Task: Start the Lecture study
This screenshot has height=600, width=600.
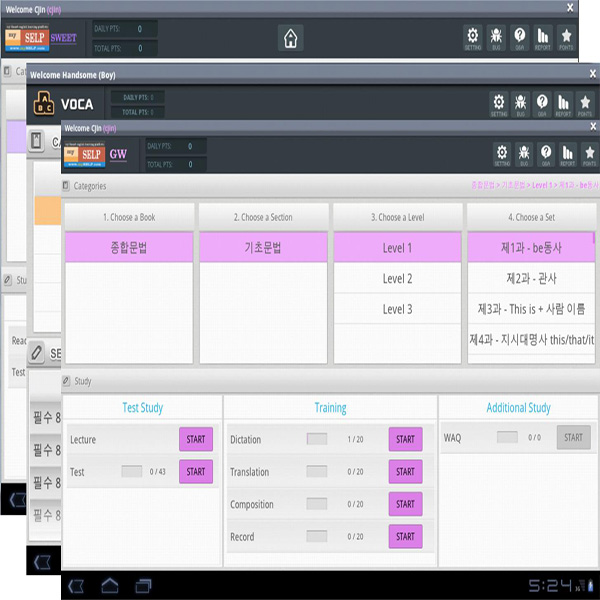Action: [x=196, y=439]
